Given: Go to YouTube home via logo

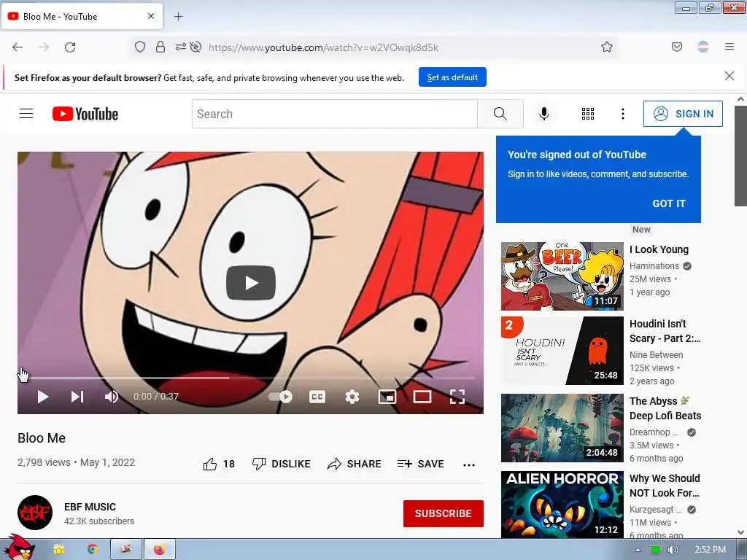Looking at the screenshot, I should pos(85,114).
